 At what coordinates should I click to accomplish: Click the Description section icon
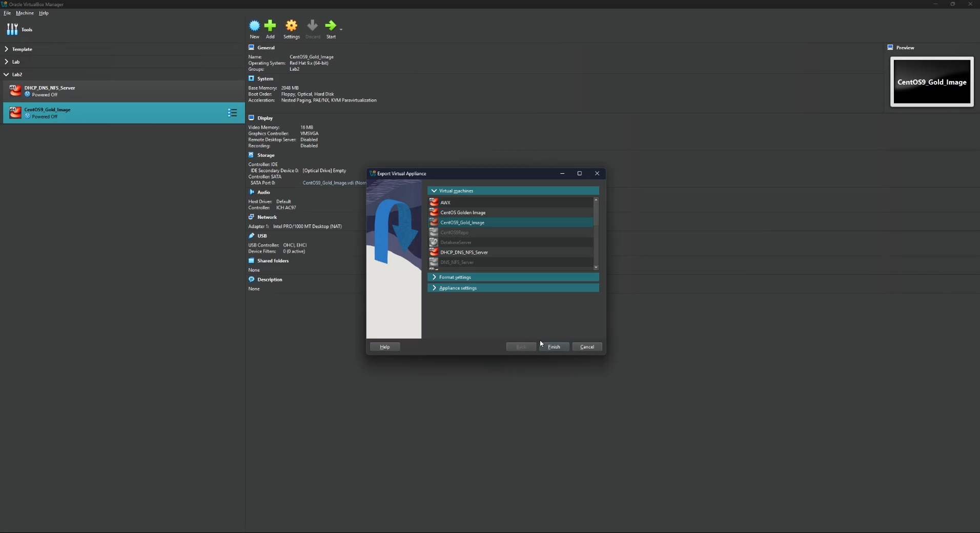(251, 279)
